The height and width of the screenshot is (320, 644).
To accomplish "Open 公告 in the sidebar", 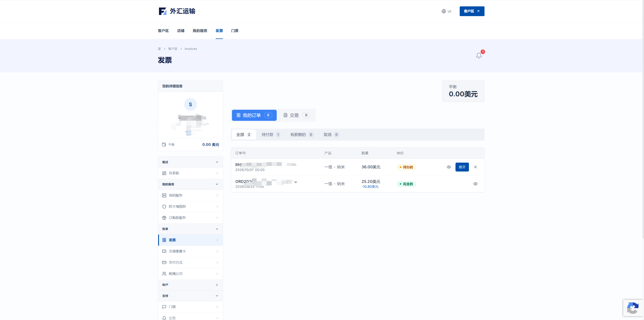I will [x=191, y=317].
